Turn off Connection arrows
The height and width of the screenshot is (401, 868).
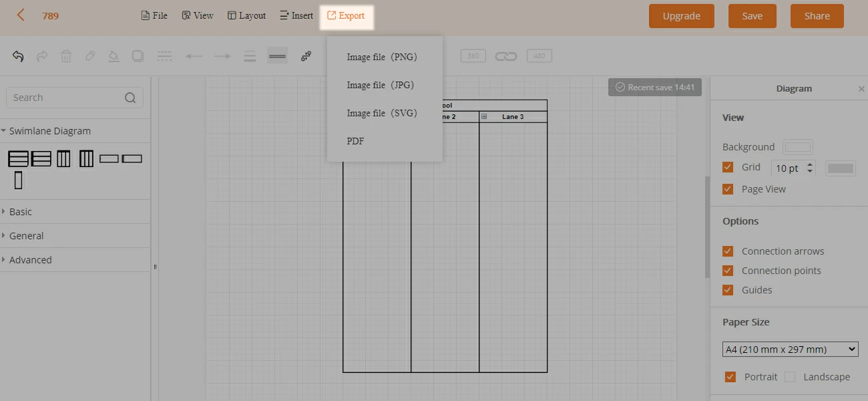pyautogui.click(x=728, y=251)
